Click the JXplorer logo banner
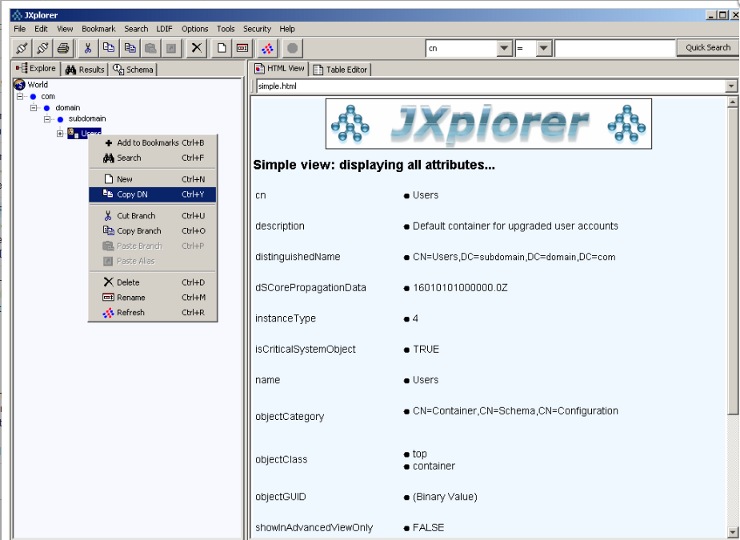Image resolution: width=740 pixels, height=540 pixels. [x=488, y=124]
